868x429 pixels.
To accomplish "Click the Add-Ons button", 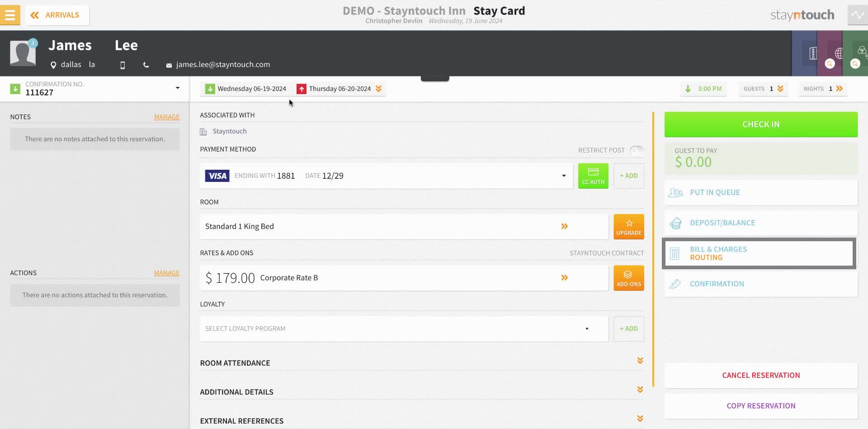I will tap(629, 278).
